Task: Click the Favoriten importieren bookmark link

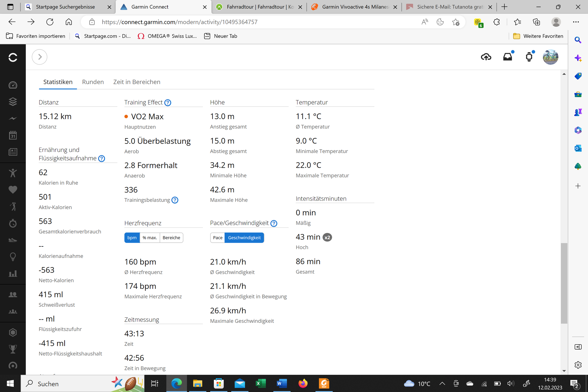Action: (36, 36)
